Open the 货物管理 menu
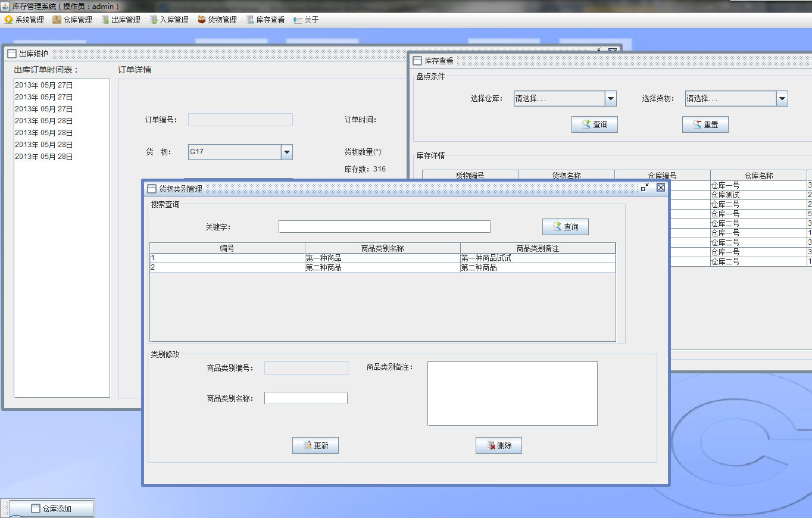Screen dimensions: 812x518 [217, 20]
